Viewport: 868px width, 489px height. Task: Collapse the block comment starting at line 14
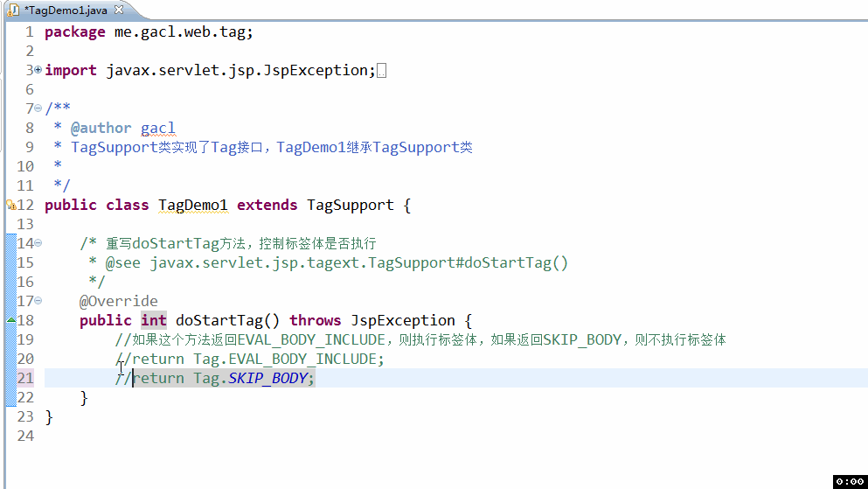click(x=38, y=242)
